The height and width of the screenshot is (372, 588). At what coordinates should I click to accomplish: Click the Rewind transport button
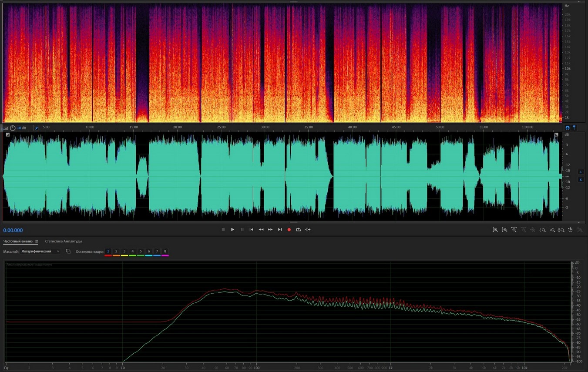tap(261, 230)
